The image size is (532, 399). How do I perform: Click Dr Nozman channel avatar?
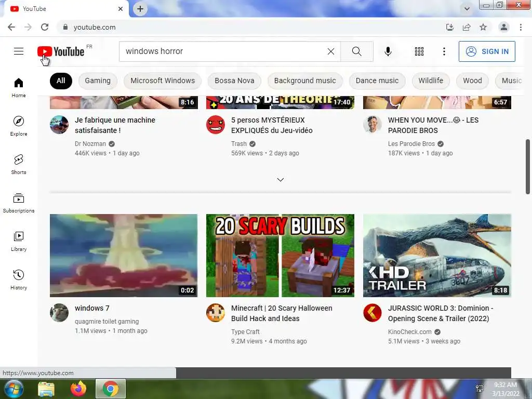59,125
